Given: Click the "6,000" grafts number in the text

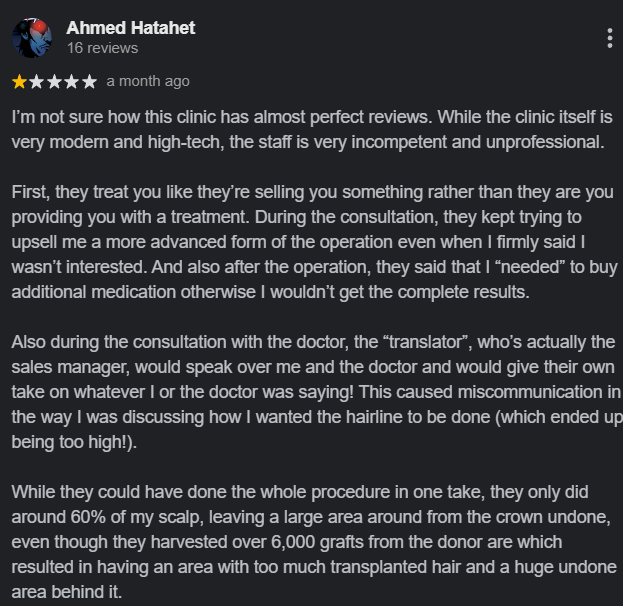Looking at the screenshot, I should pos(293,542).
